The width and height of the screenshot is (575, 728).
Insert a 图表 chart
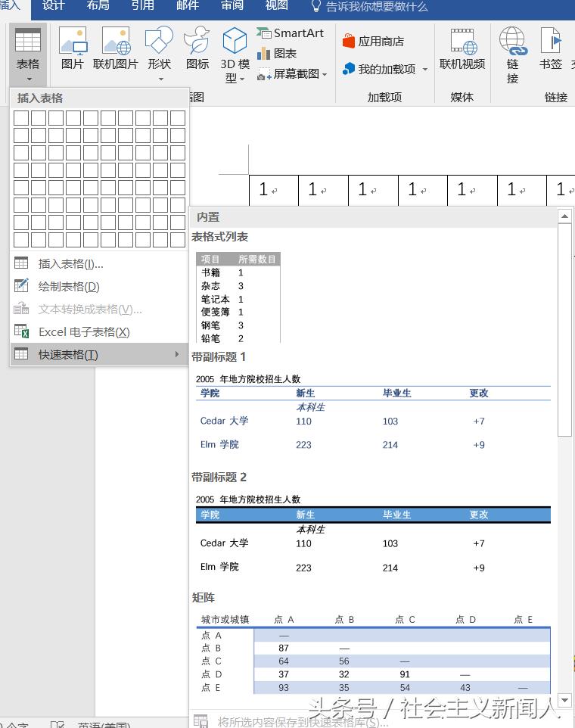[x=277, y=54]
